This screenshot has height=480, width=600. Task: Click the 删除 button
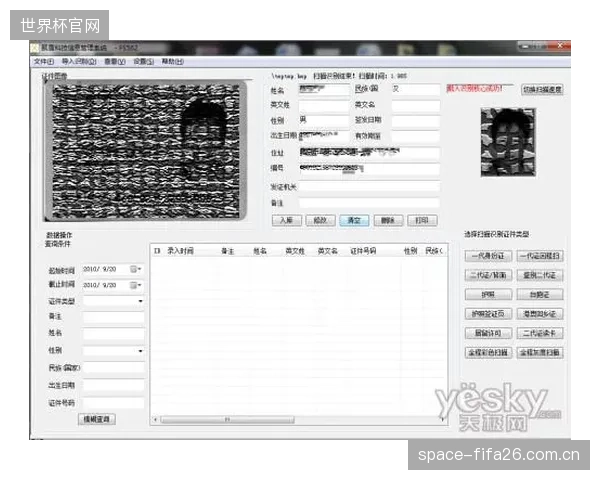tap(388, 220)
